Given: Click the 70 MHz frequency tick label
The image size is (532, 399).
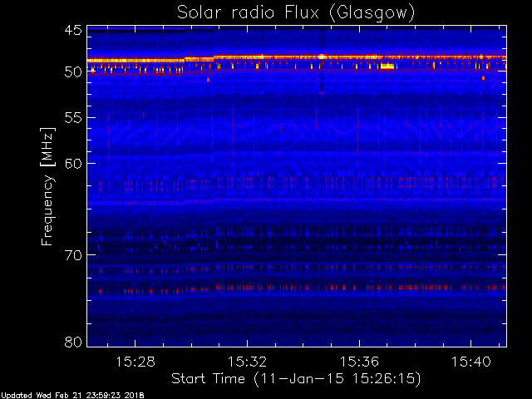Looking at the screenshot, I should (x=72, y=254).
